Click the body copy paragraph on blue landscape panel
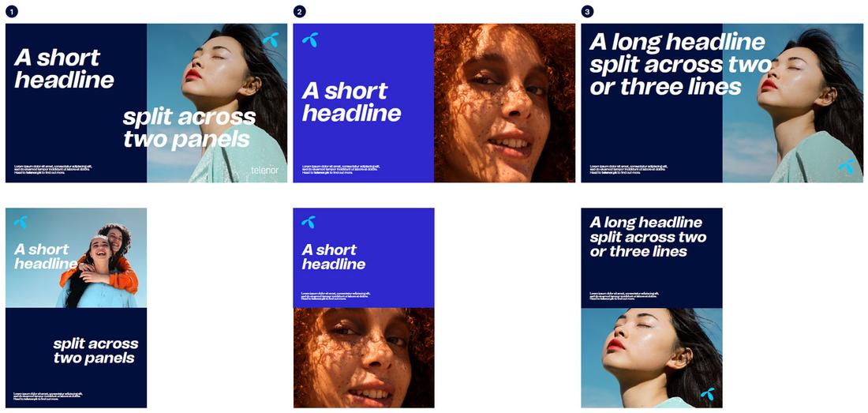Viewport: 868px width, 413px height. coord(335,170)
